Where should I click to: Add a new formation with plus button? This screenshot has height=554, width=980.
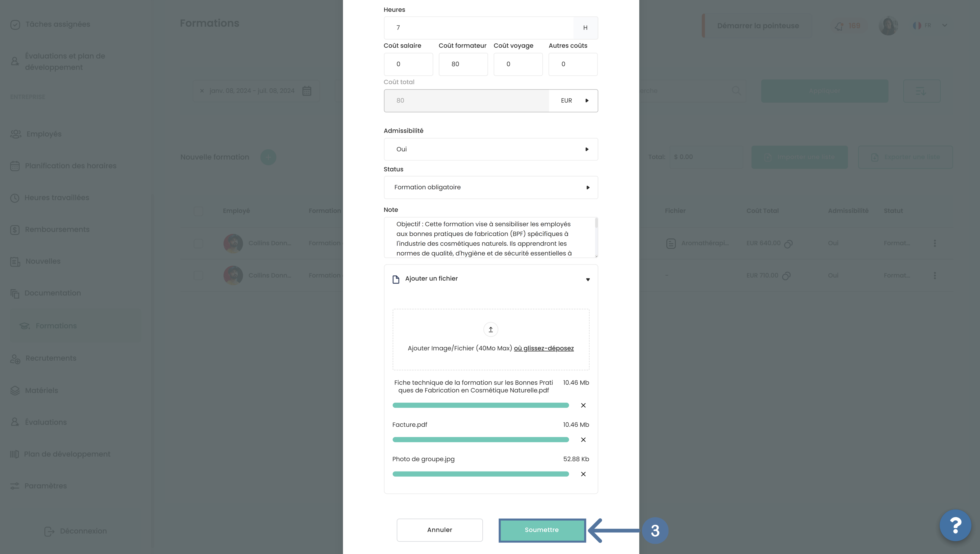click(268, 157)
